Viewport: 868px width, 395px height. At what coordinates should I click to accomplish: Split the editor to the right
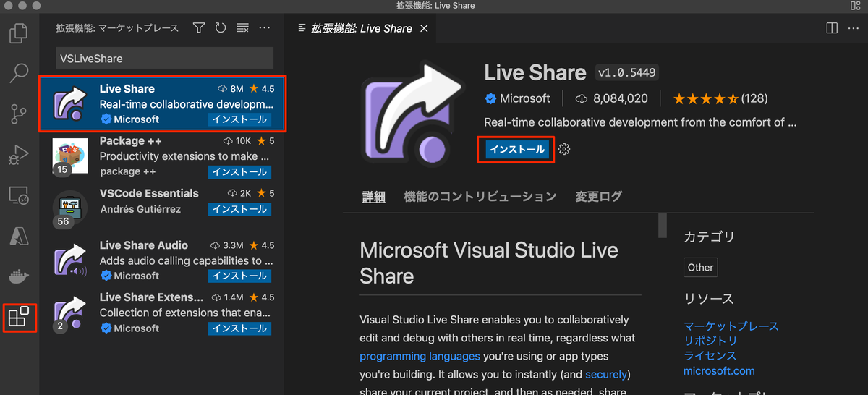tap(832, 28)
